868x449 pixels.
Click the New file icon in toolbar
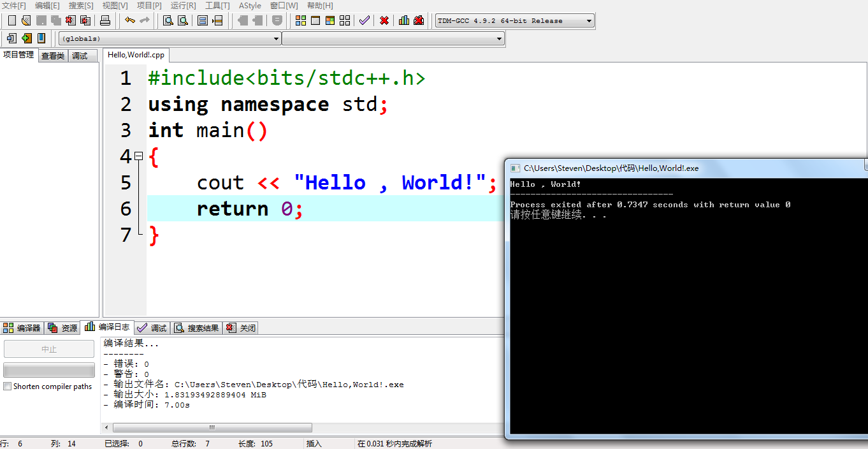tap(11, 20)
